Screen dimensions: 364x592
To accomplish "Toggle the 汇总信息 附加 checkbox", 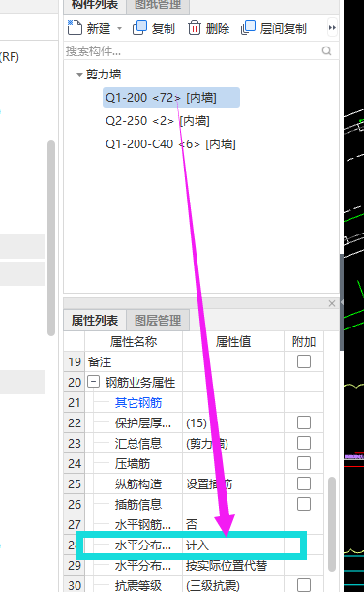I will click(304, 443).
